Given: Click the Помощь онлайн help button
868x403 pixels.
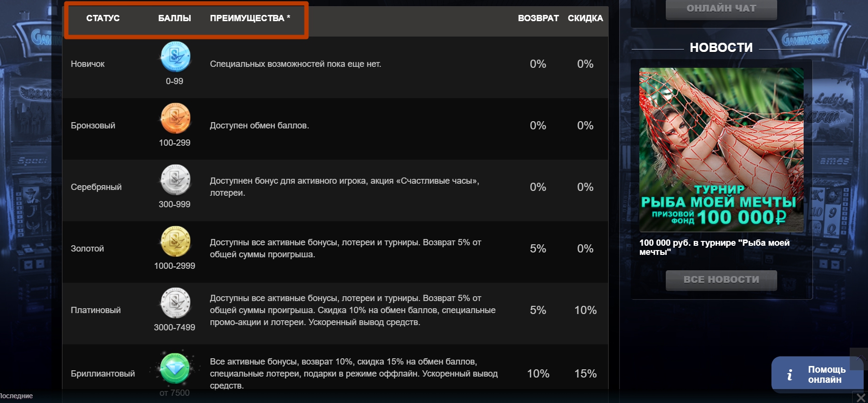Looking at the screenshot, I should coord(826,375).
